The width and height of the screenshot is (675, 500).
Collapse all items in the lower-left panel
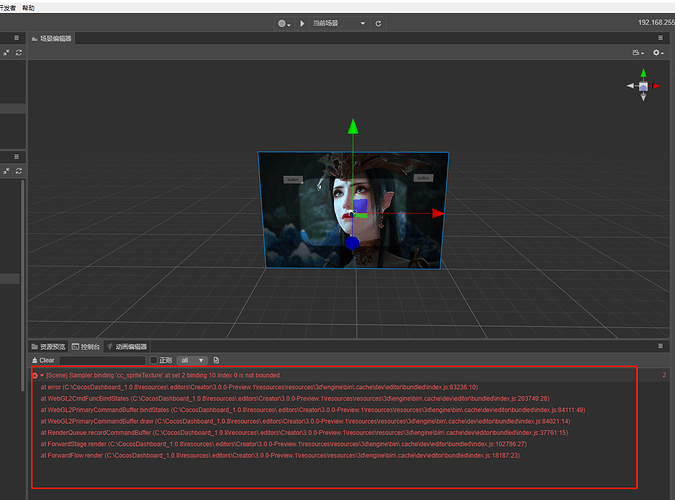click(x=6, y=171)
